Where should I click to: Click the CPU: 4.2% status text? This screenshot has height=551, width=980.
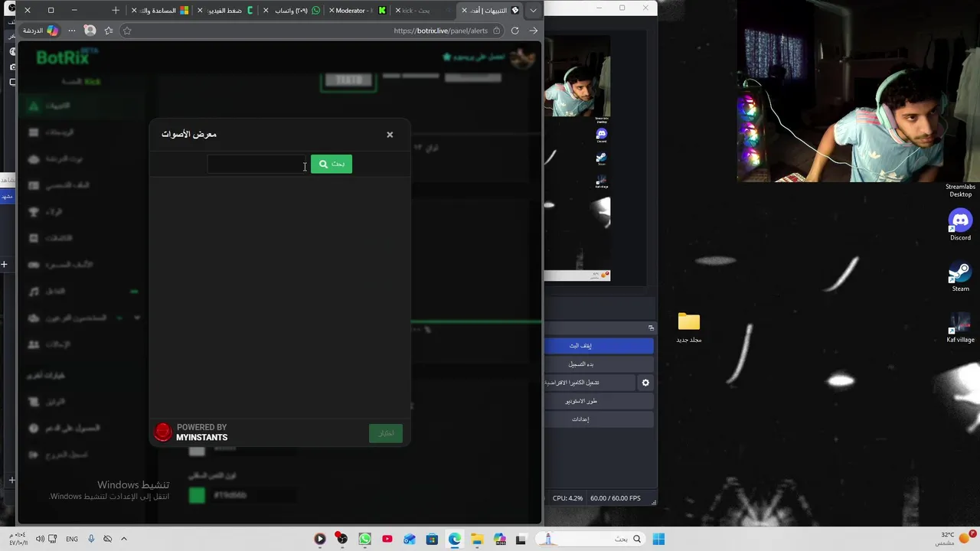[x=568, y=498]
